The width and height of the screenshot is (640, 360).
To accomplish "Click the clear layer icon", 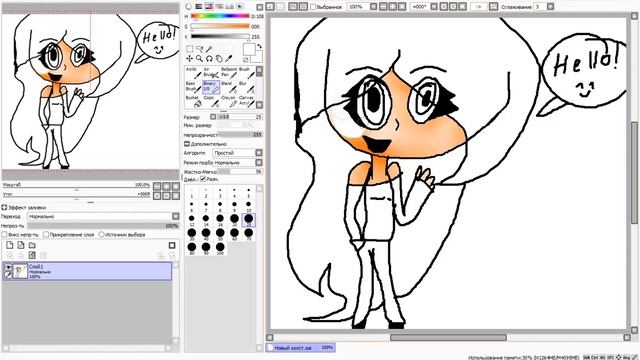I will (x=32, y=256).
